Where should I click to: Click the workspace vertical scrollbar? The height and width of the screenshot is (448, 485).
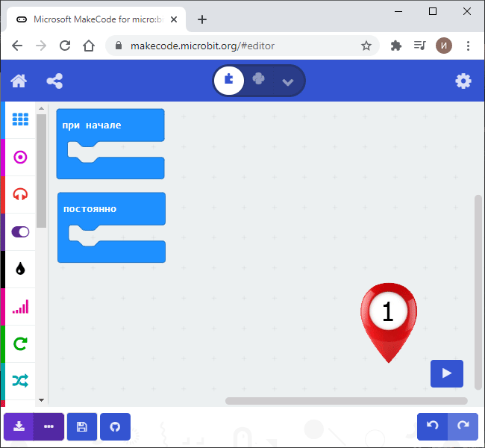(478, 292)
